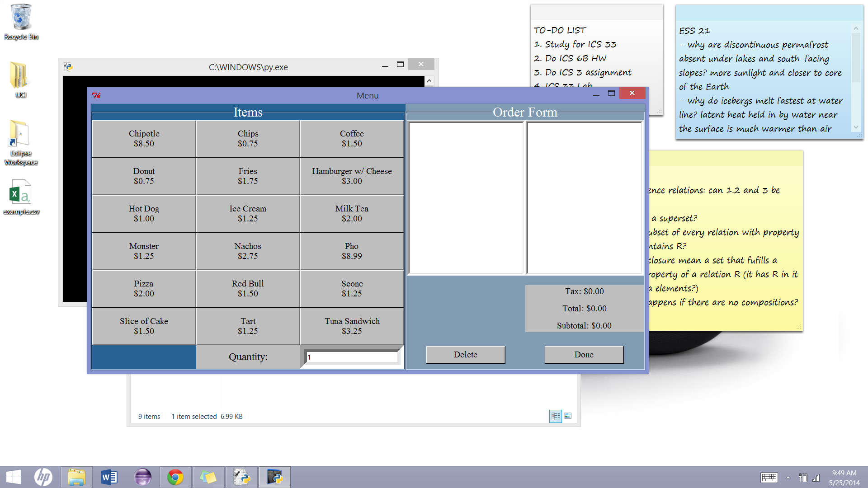Add Milk Tea $2.00 to the order

[352, 214]
